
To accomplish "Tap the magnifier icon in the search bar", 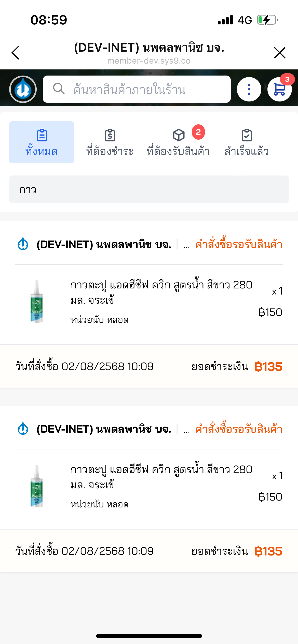I will tap(59, 89).
